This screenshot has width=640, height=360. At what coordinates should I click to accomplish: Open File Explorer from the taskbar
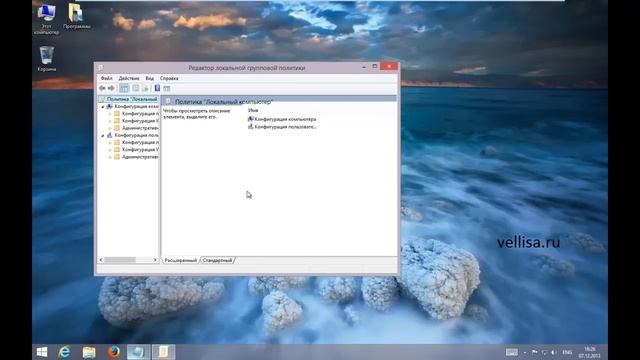tap(89, 352)
